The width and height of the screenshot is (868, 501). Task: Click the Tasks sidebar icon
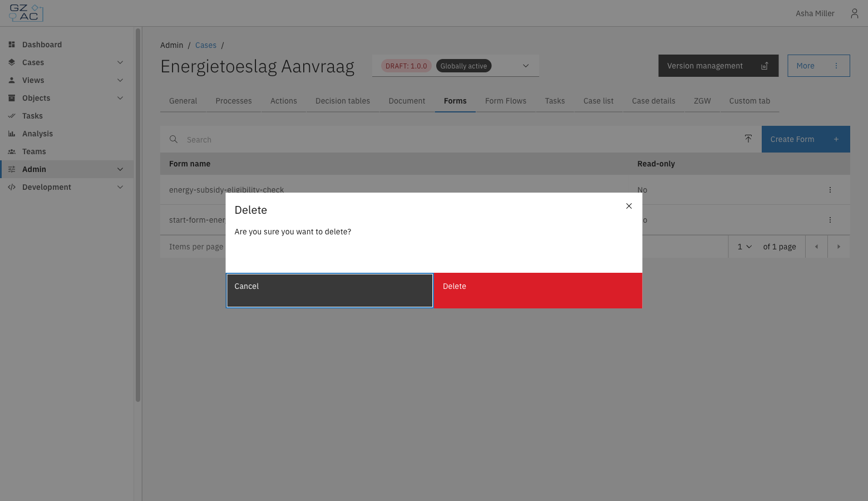pyautogui.click(x=12, y=116)
